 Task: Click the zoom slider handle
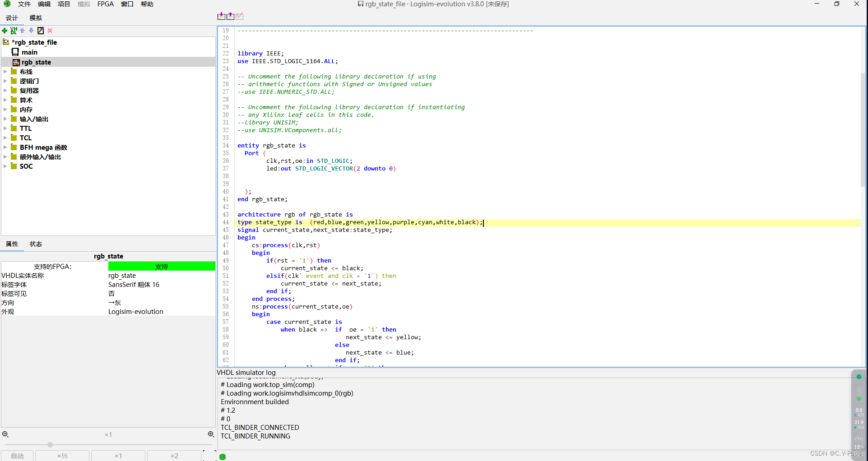tap(50, 445)
